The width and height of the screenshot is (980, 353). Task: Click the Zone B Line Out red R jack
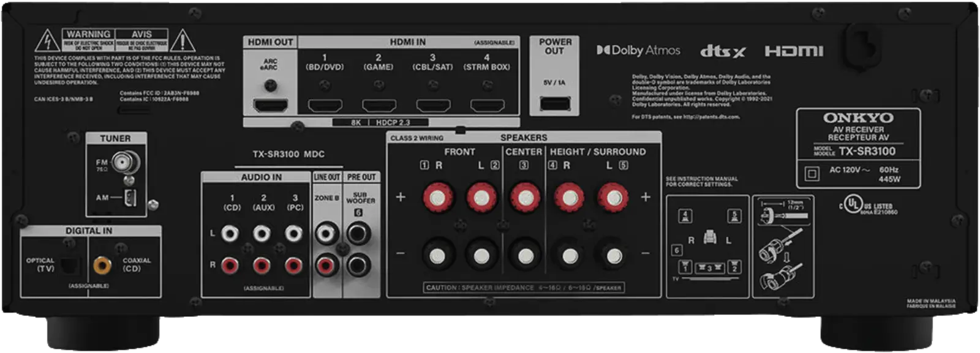(326, 265)
